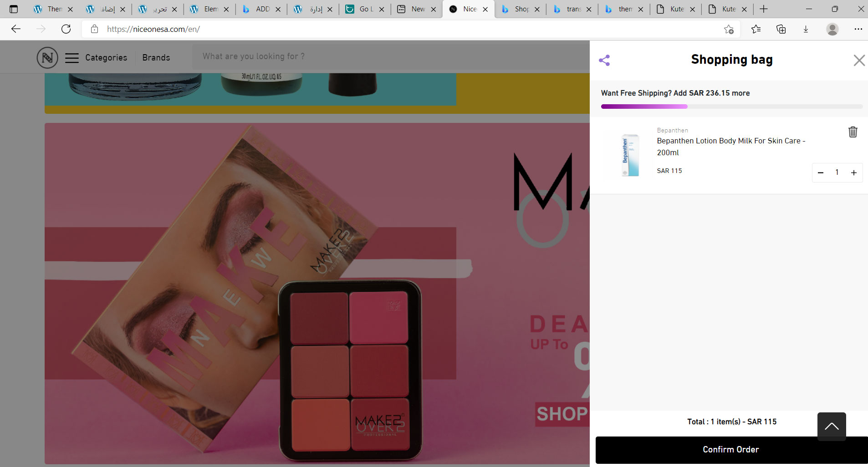Close the Shopping bag panel
This screenshot has height=467, width=868.
coord(859,60)
